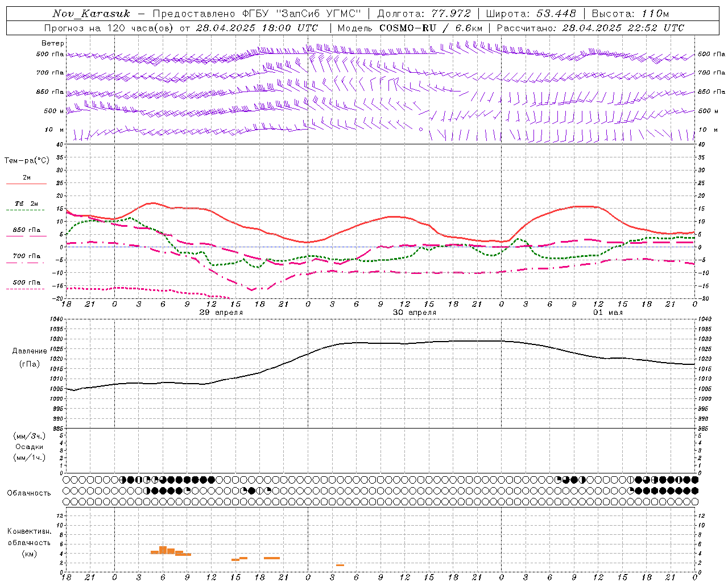Select the (км) unit under convective cloudiness

point(30,554)
